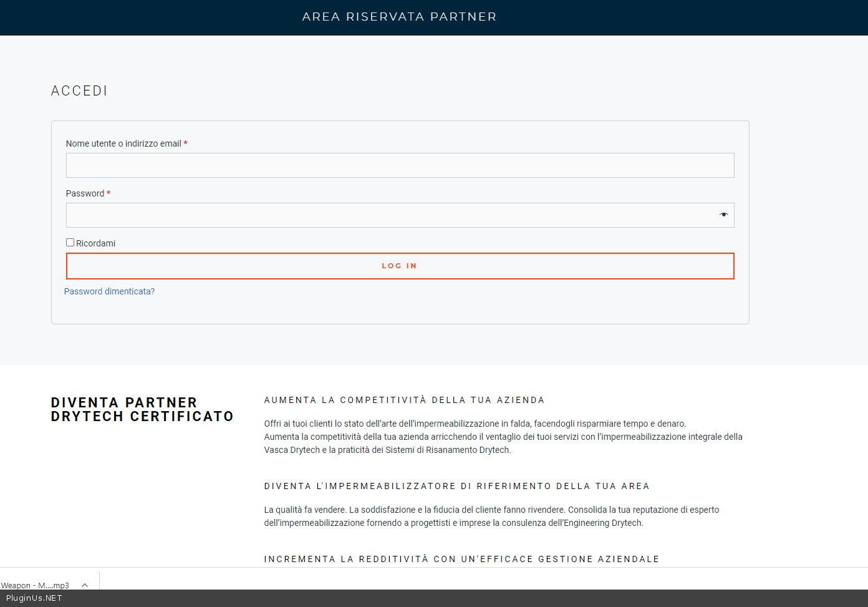Click the Ricordami label text
The width and height of the screenshot is (868, 607).
(95, 243)
